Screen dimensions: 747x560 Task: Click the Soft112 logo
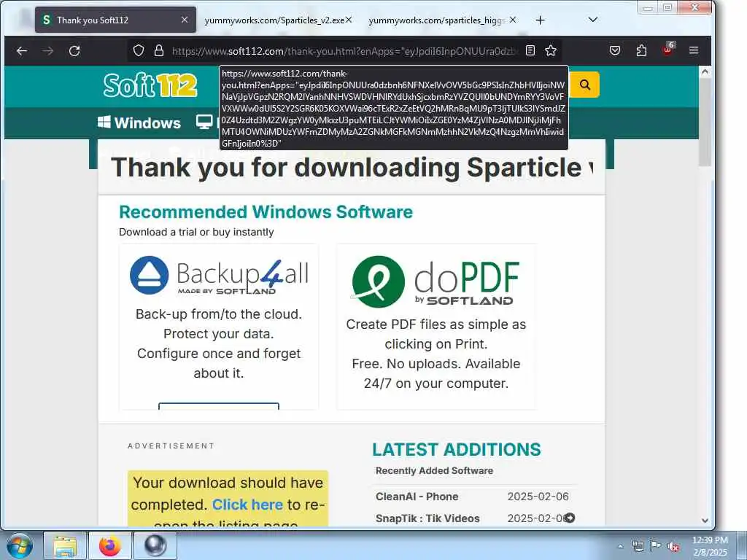(150, 85)
